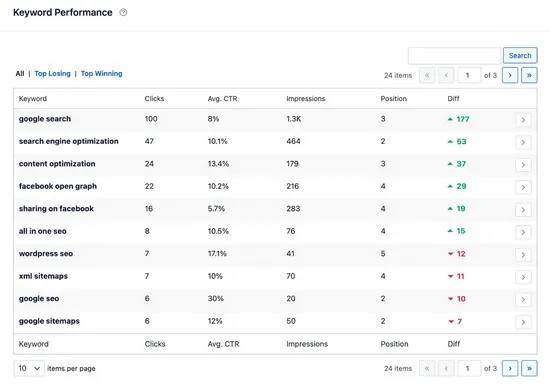Switch to the Top Winning filter
The image size is (550, 386).
coord(101,74)
